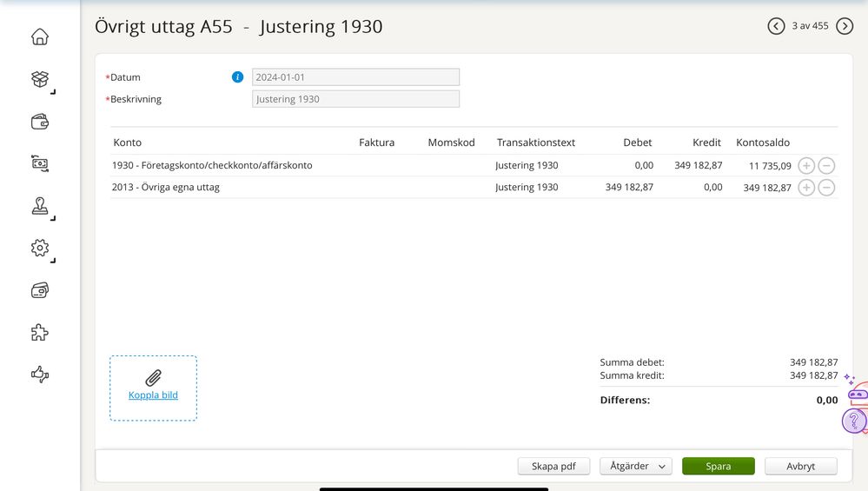Viewport: 868px width, 491px height.
Task: Go to the previous voucher arrow
Action: pyautogui.click(x=776, y=26)
